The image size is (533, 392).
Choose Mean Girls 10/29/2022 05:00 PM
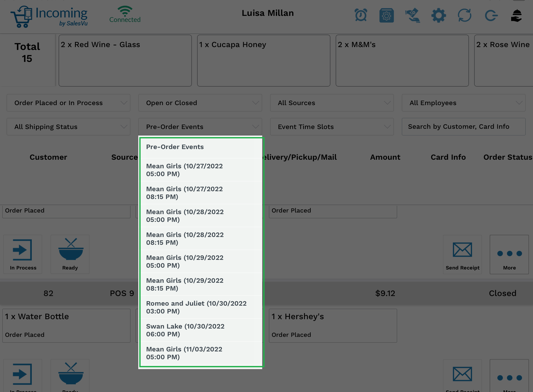click(x=201, y=261)
